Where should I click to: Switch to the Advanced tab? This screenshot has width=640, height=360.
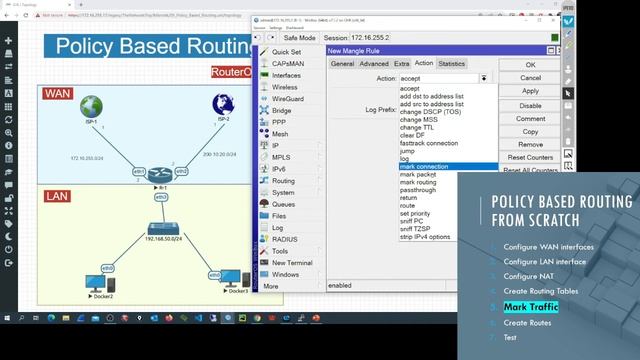(x=374, y=64)
